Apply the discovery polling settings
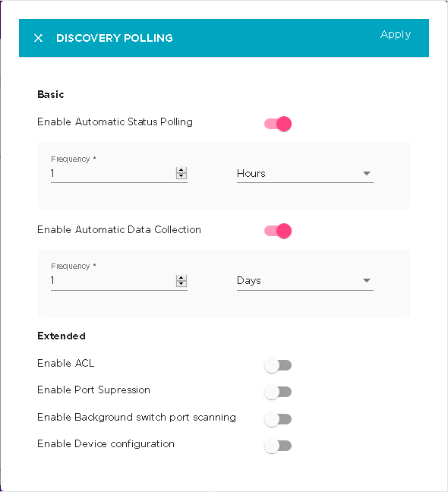Viewport: 448px width, 492px height. tap(396, 34)
